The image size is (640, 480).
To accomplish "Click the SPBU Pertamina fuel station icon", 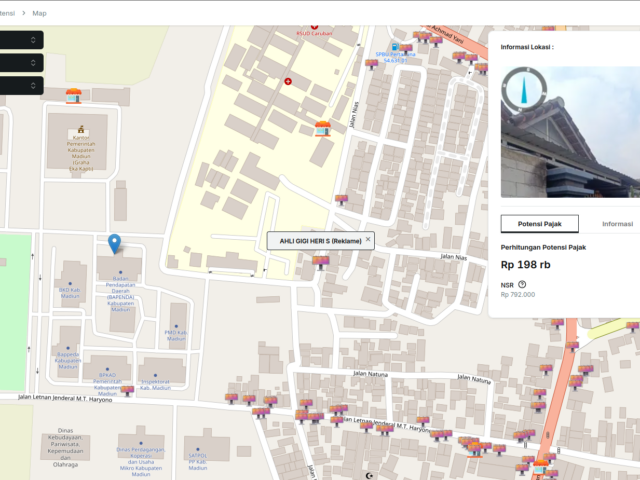I will (395, 47).
